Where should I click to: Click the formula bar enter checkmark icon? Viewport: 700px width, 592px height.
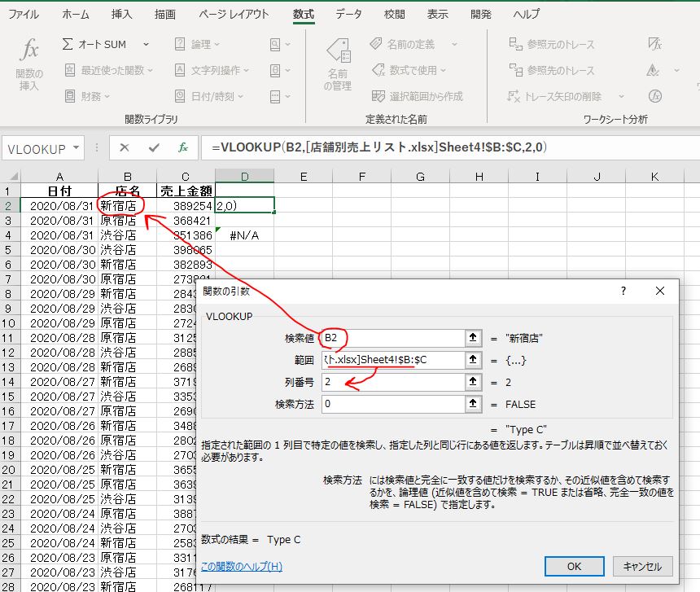[x=154, y=148]
